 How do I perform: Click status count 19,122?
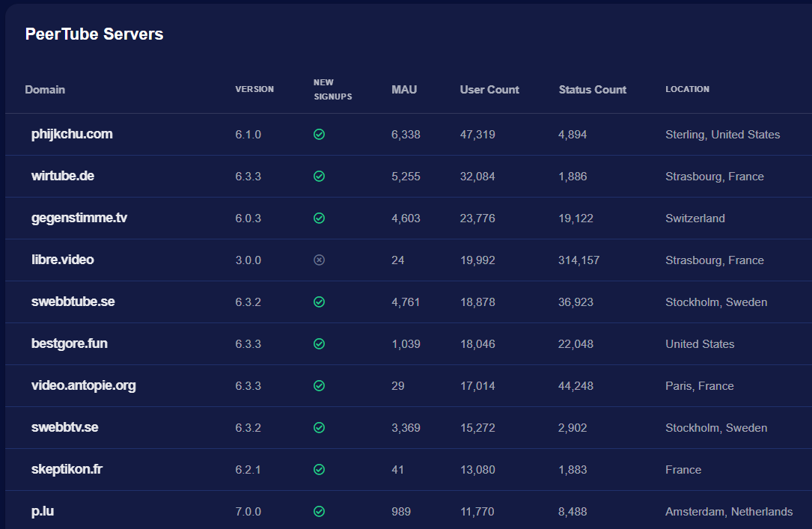576,218
